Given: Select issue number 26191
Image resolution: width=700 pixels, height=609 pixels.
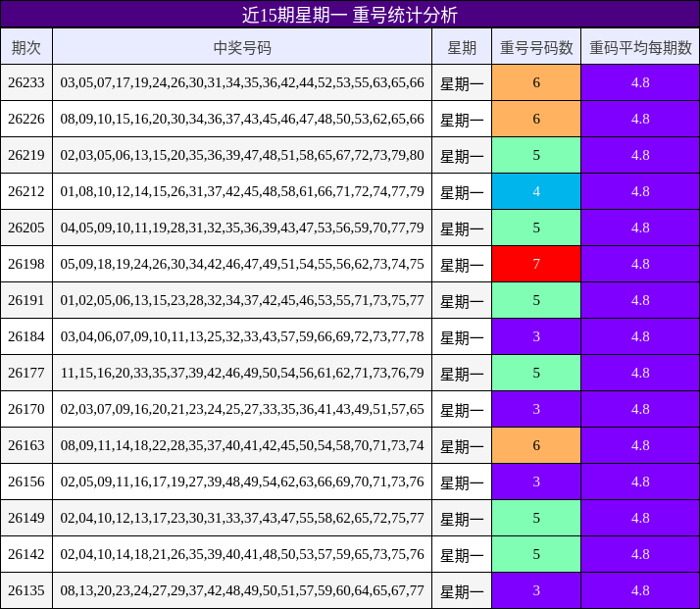Looking at the screenshot, I should pyautogui.click(x=26, y=300).
